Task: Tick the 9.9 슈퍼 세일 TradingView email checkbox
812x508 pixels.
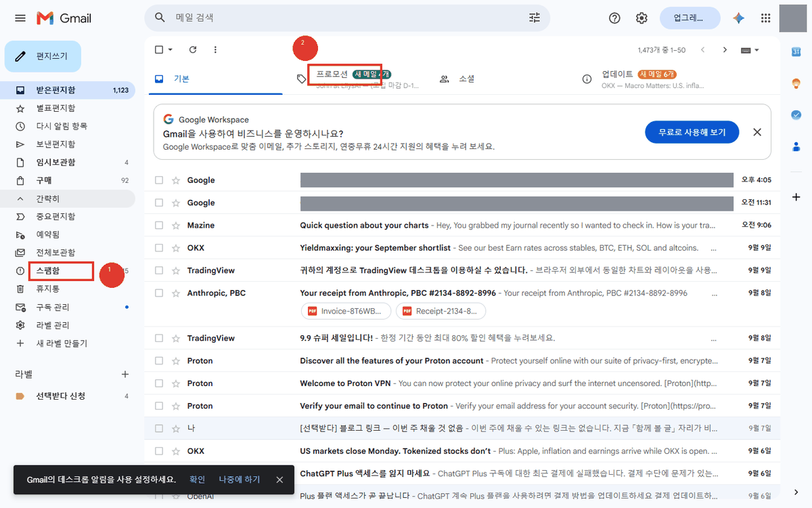Action: 159,338
